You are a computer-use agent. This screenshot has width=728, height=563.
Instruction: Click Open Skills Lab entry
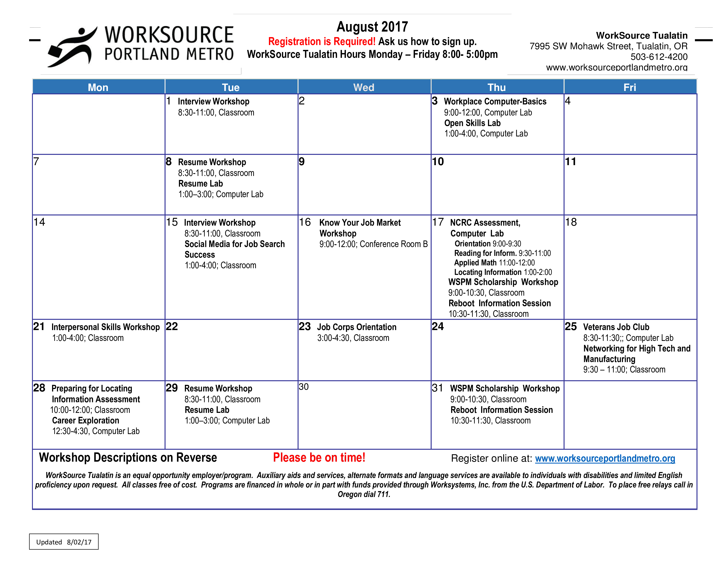pyautogui.click(x=472, y=123)
